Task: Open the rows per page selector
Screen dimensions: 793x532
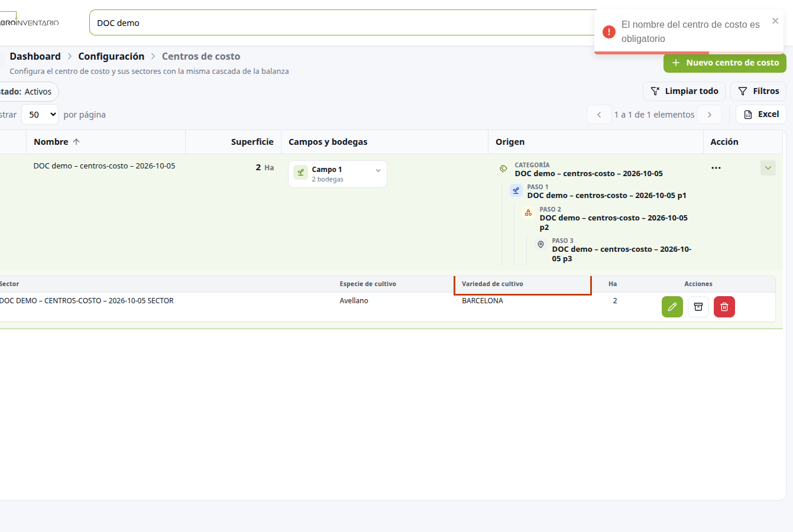Action: click(40, 115)
